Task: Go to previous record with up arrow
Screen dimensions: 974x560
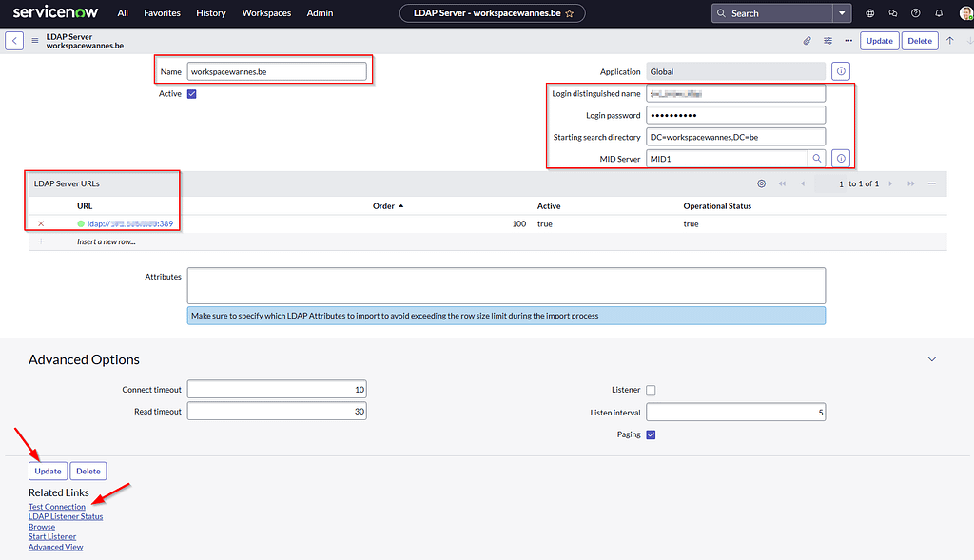Action: pos(950,41)
